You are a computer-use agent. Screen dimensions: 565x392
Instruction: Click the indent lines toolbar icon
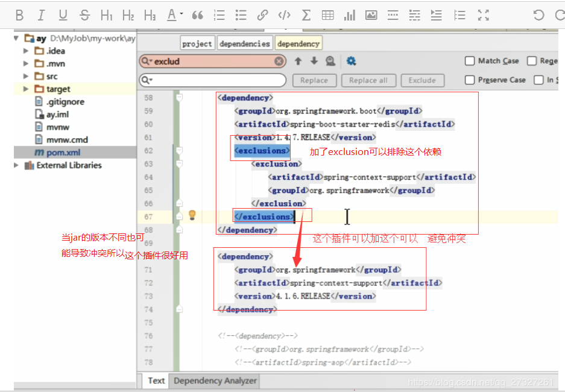point(437,15)
